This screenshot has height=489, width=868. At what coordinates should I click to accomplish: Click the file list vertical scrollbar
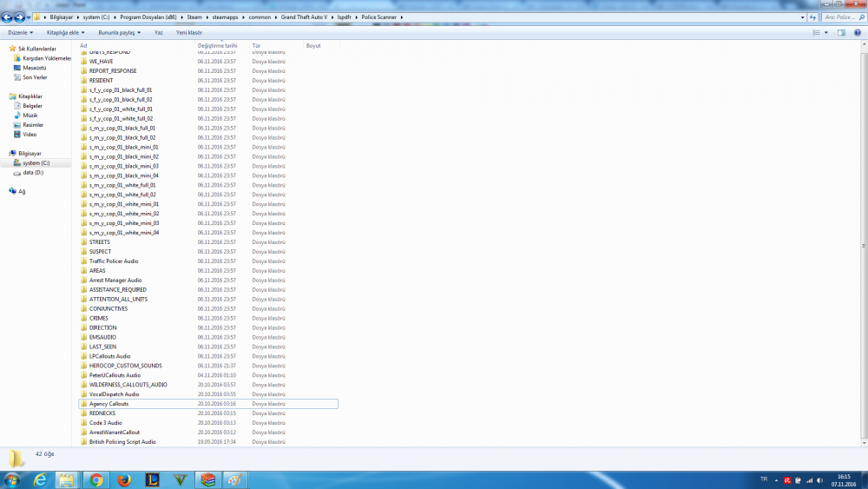(x=864, y=244)
